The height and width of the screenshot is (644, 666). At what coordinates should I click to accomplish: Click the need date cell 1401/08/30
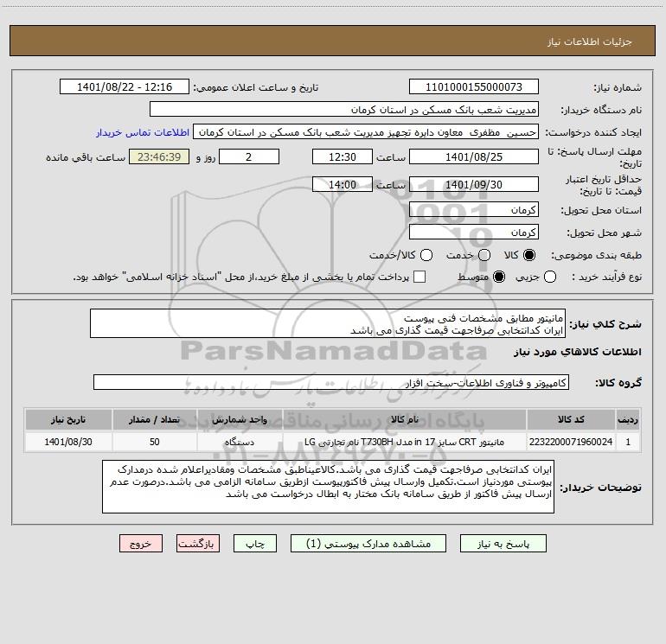point(68,442)
